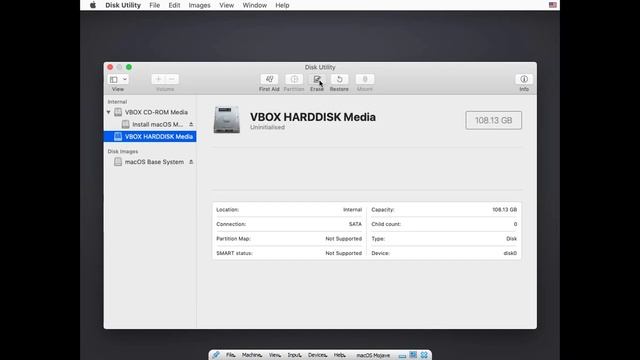The width and height of the screenshot is (640, 360).
Task: Collapse the VBOX CD-ROM Media disclosure triangle
Action: tap(109, 112)
